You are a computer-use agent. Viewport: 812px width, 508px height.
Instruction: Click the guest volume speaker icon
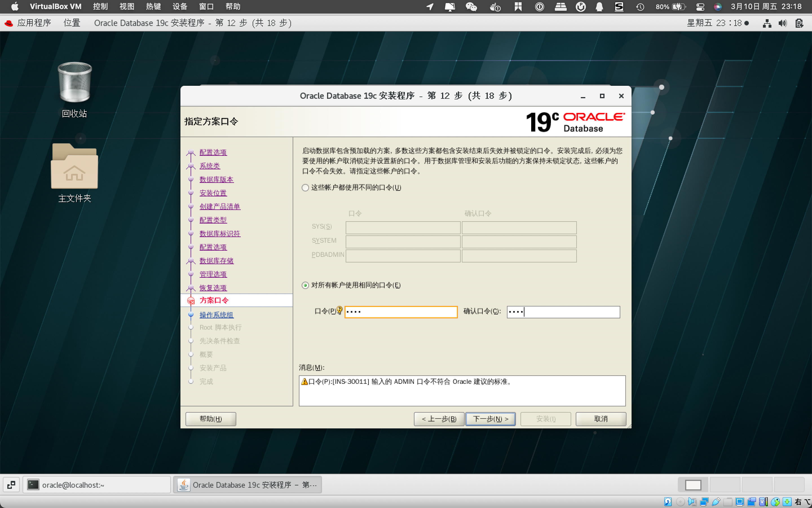782,23
